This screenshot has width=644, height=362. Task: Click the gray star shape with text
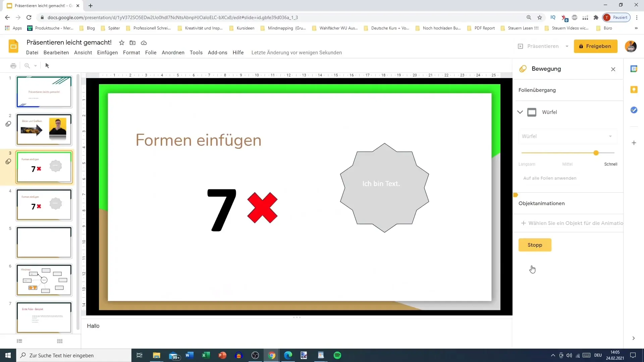coord(384,188)
